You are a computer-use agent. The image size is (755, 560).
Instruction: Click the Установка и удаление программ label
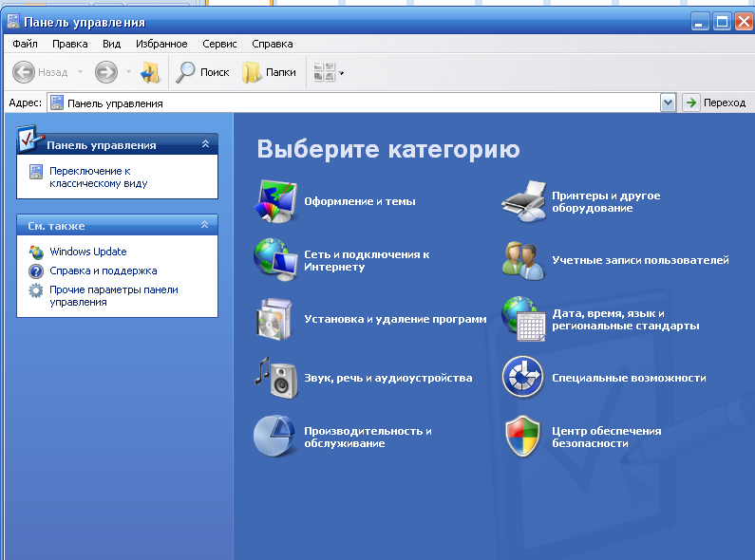(395, 319)
